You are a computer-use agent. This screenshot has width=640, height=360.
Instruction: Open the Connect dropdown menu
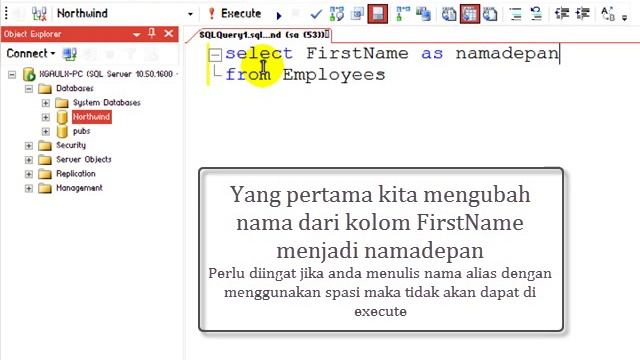pyautogui.click(x=31, y=53)
